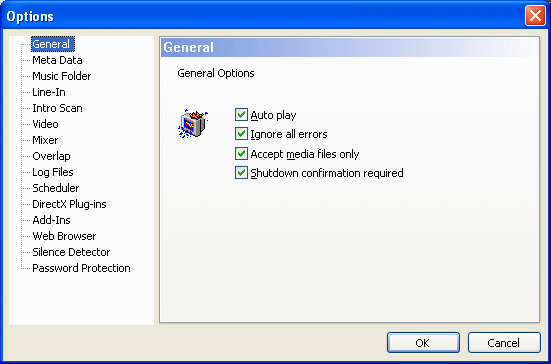This screenshot has height=364, width=551.
Task: Choose the Overlap category
Action: pyautogui.click(x=51, y=156)
